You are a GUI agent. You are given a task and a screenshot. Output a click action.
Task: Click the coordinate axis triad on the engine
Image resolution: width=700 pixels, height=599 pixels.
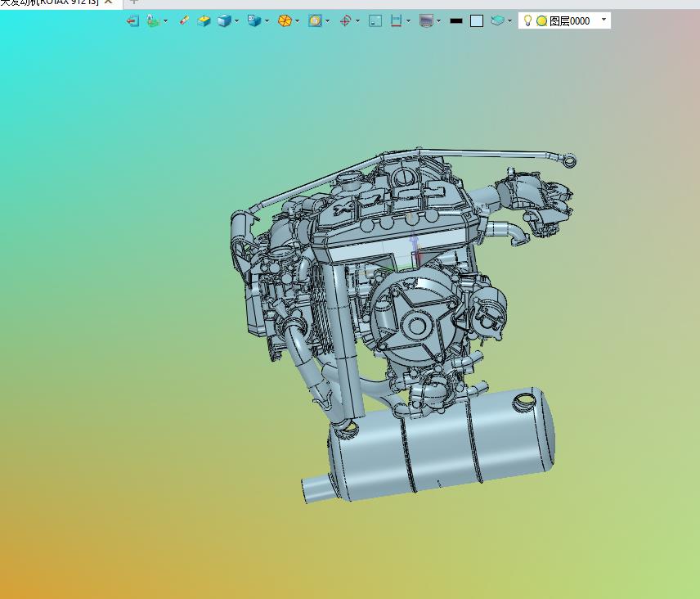(x=415, y=252)
